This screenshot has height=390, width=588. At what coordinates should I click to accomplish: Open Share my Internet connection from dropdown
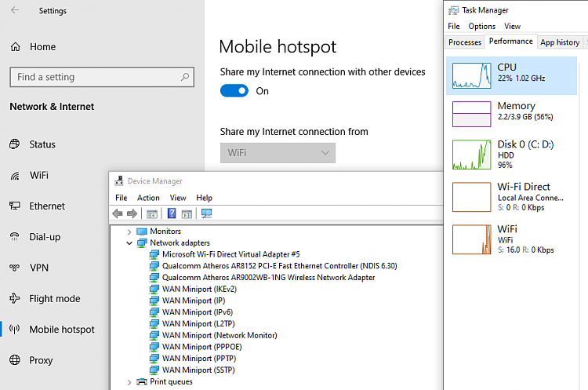pyautogui.click(x=278, y=153)
